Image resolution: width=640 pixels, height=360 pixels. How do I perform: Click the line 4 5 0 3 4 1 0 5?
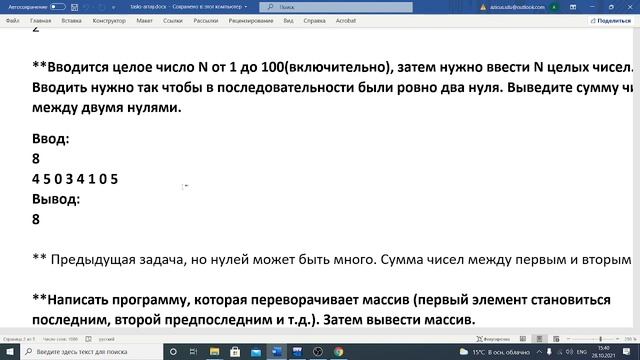tap(75, 179)
